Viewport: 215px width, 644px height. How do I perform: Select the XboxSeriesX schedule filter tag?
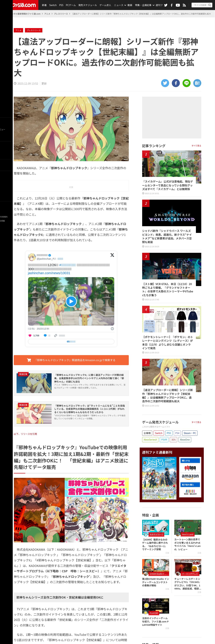(150, 440)
